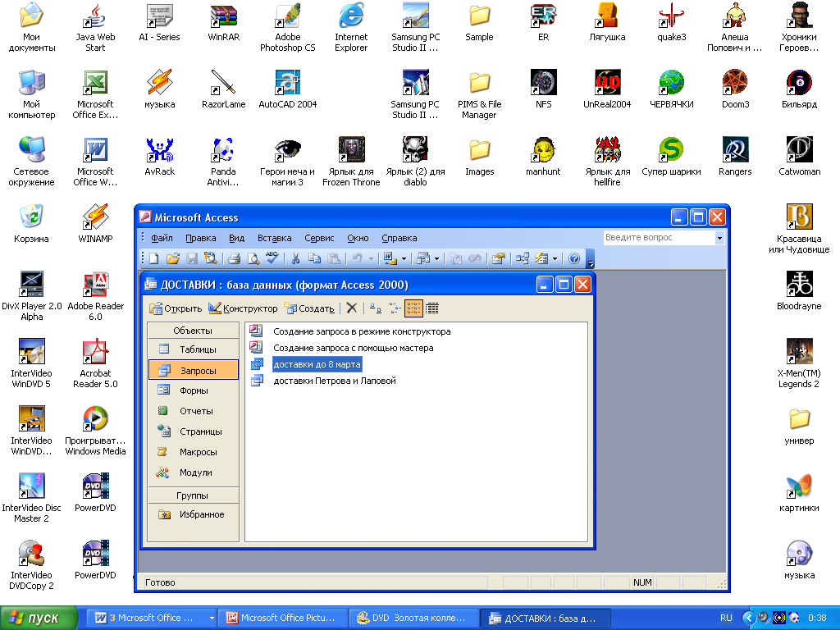Click the OfficeLinks Word merge icon

click(390, 258)
